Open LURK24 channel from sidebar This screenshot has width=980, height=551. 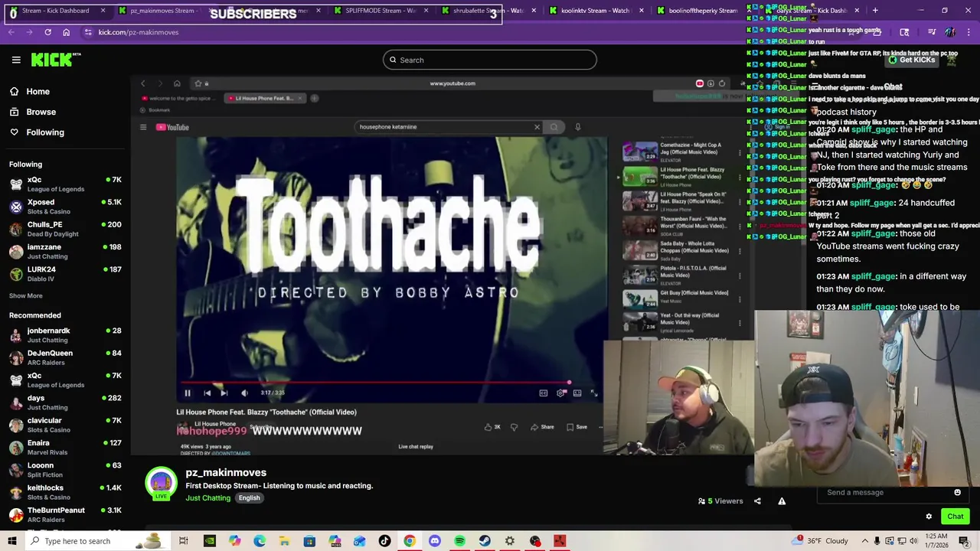[65, 274]
